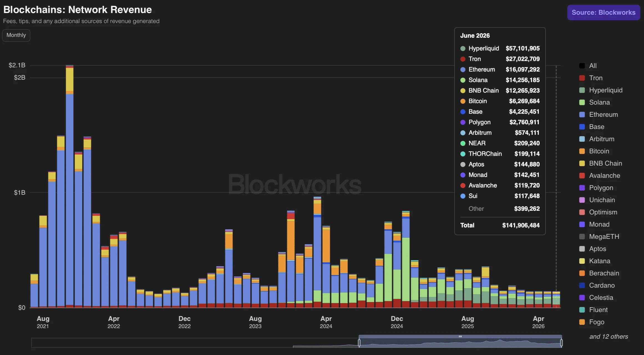
Task: Click Ethereum's $16,097,292 value in the tooltip
Action: click(523, 69)
